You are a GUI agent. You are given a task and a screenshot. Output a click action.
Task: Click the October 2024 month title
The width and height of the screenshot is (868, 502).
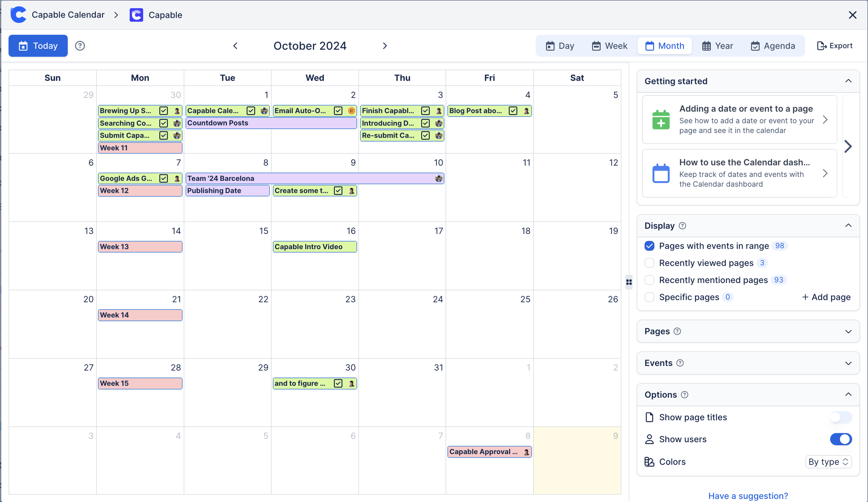310,46
